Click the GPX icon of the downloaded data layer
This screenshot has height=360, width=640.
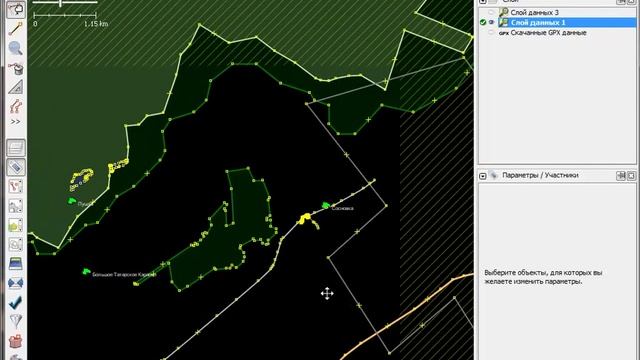click(x=504, y=33)
